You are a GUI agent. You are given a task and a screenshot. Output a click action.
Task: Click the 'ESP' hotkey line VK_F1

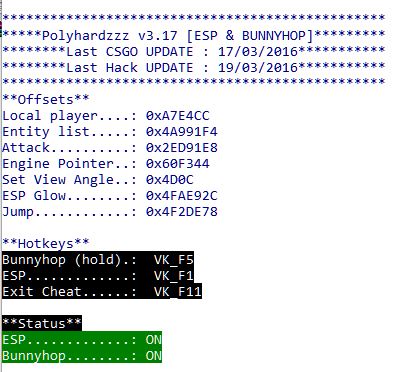point(98,275)
